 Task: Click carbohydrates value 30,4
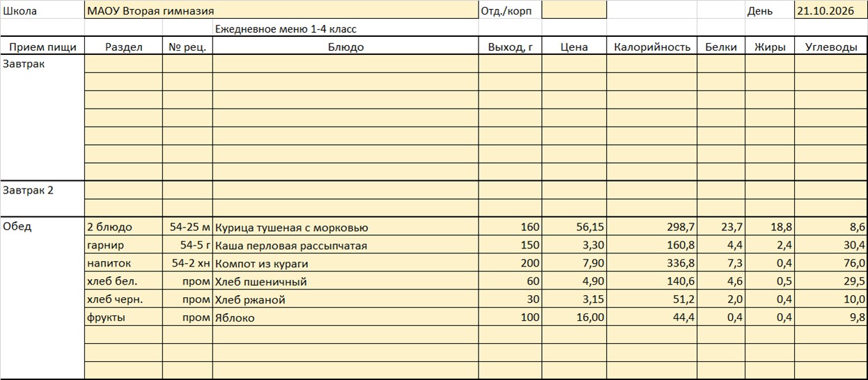coord(831,245)
